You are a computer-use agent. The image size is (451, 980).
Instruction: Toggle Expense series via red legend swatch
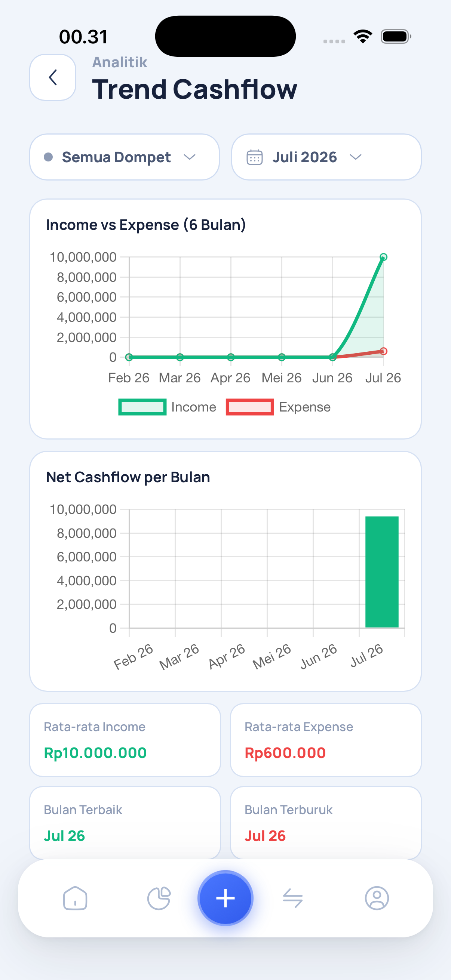coord(250,407)
